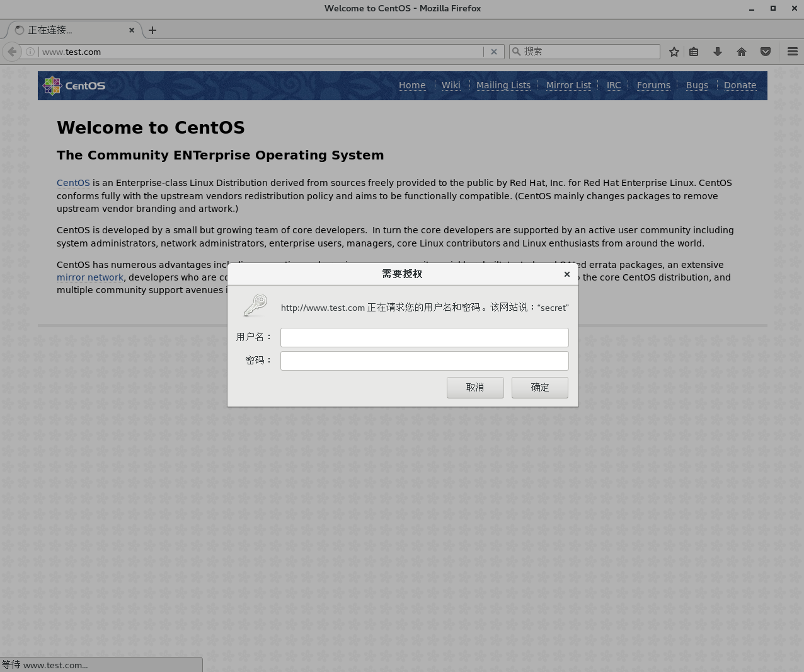This screenshot has height=672, width=804.
Task: Click the 取消 cancel button
Action: [475, 388]
